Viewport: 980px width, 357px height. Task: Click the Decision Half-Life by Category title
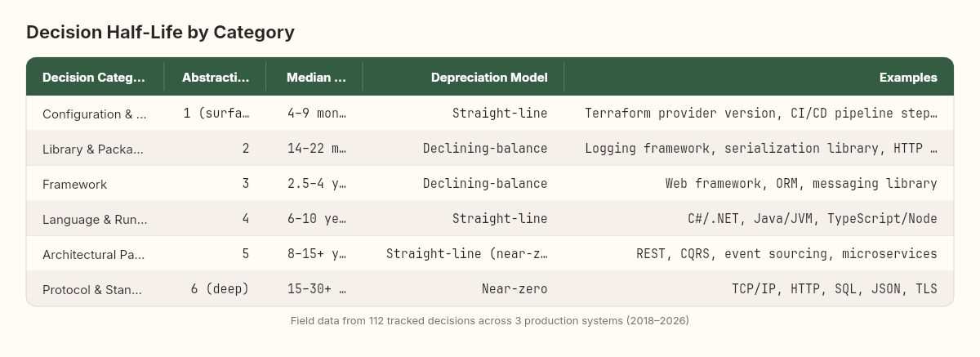coord(160,32)
